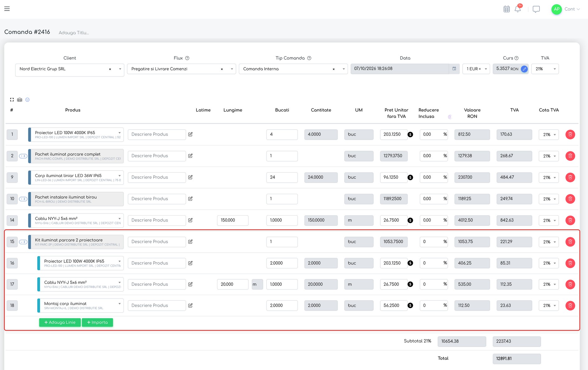Toggle fullscreen table view icon
This screenshot has height=370, width=588.
tap(12, 100)
